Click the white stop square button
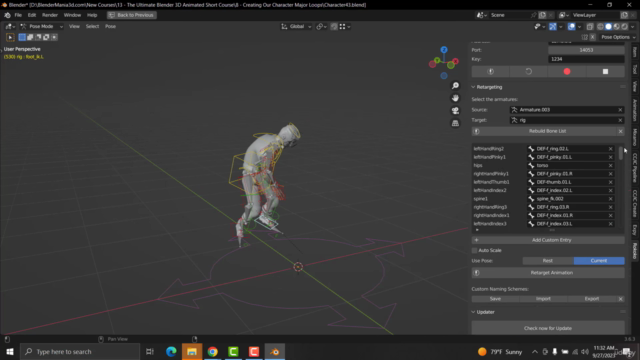 coord(605,71)
